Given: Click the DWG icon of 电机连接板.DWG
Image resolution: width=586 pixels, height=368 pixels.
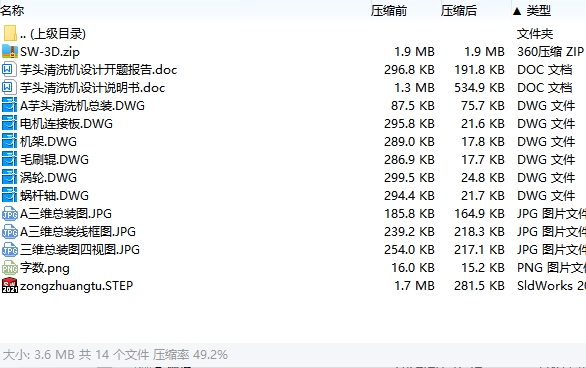Looking at the screenshot, I should pos(9,123).
